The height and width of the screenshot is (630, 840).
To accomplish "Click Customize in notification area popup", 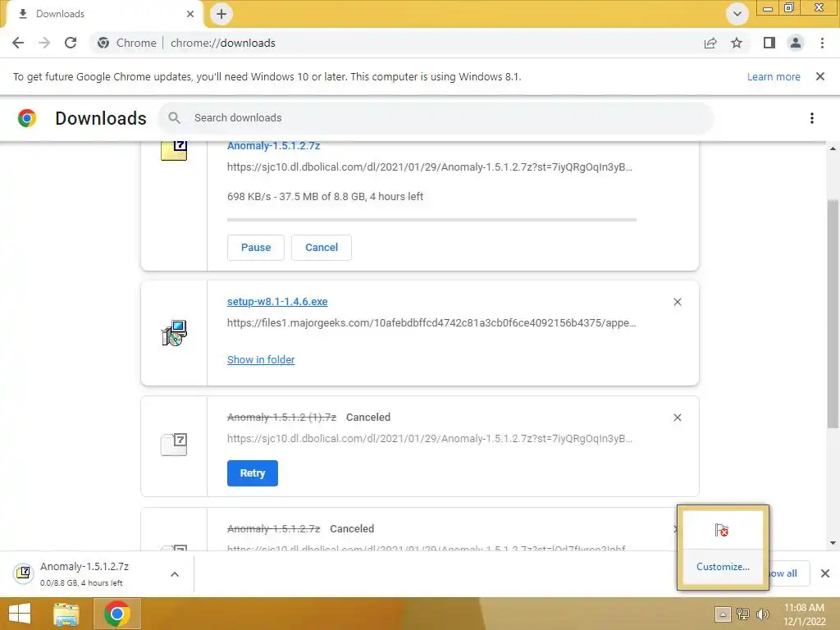I will 723,567.
